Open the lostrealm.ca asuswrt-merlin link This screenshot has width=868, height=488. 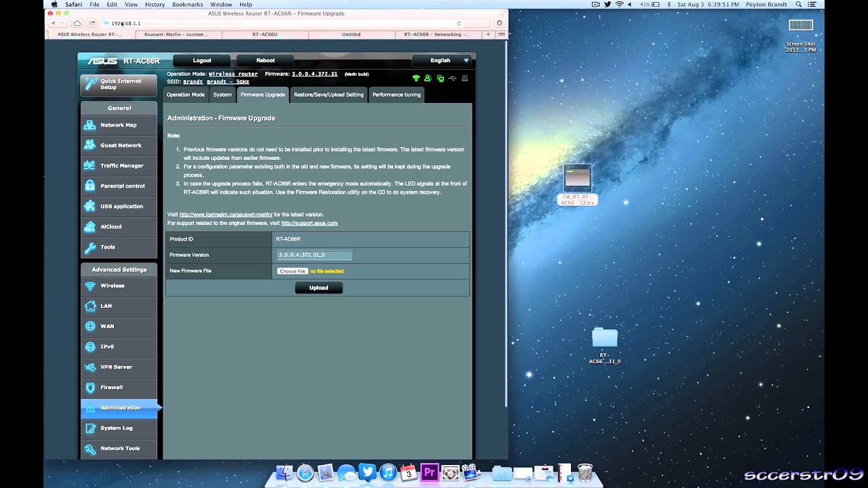click(226, 214)
